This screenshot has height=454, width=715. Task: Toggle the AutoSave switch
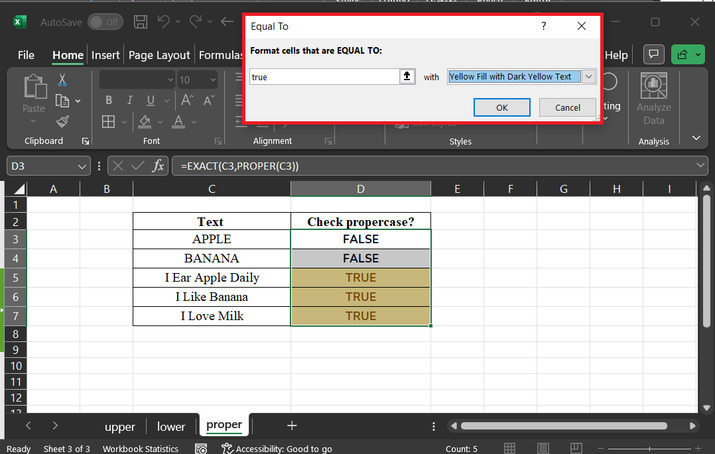105,21
